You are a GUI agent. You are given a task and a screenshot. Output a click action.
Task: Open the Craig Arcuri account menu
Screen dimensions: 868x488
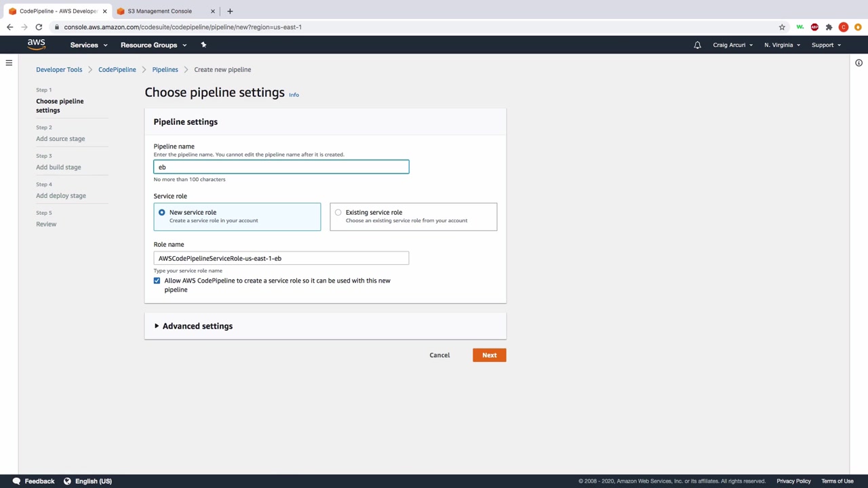point(732,45)
